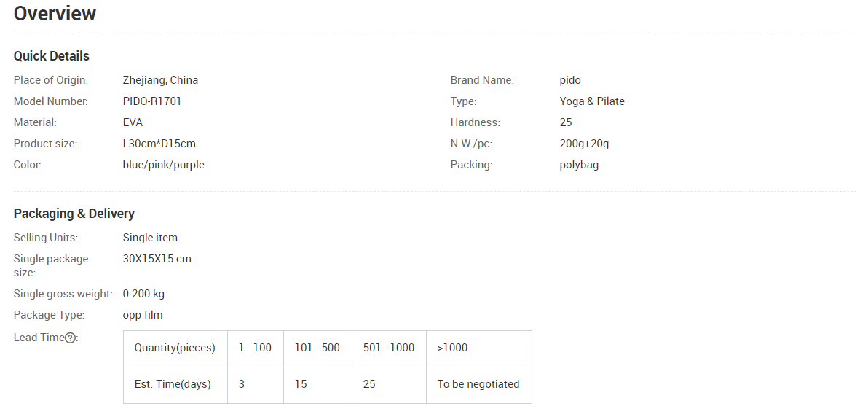Click product size L30cm*D15cm
Screen dimensions: 868x417
[x=159, y=144]
